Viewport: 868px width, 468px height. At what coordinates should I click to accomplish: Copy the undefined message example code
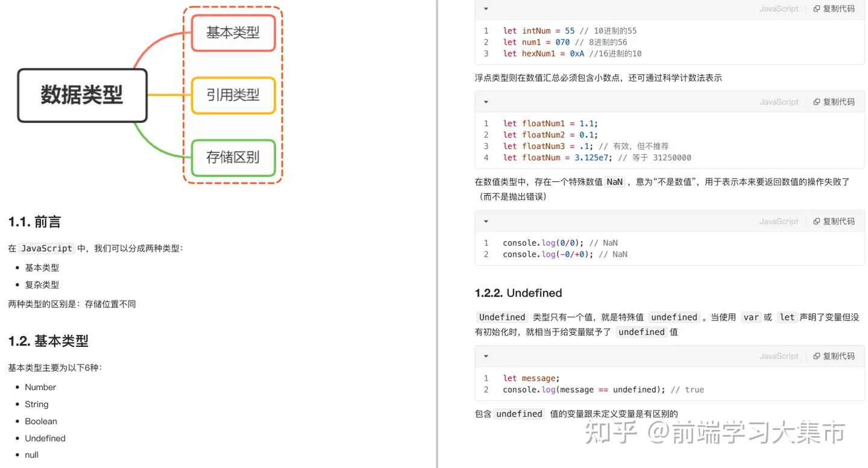coord(834,355)
